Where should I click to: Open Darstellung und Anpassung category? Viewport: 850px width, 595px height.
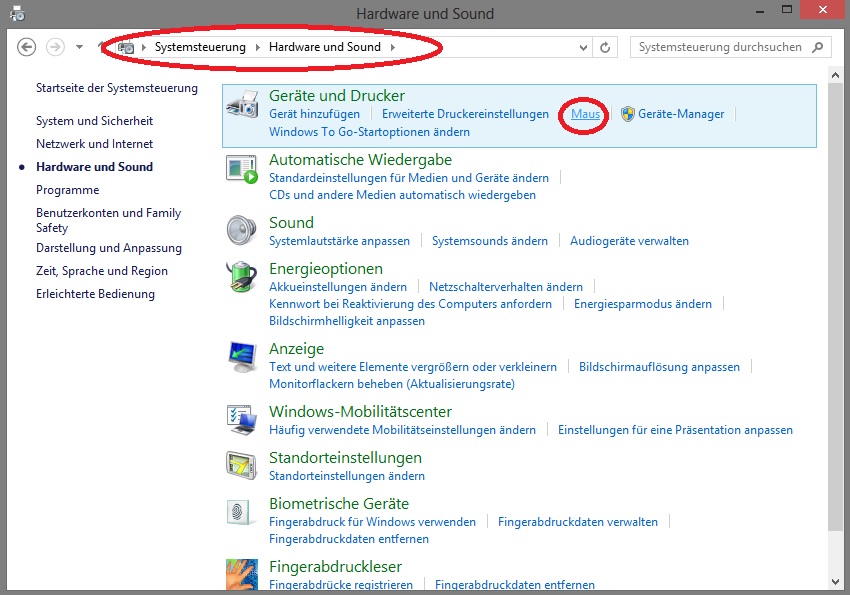point(108,248)
